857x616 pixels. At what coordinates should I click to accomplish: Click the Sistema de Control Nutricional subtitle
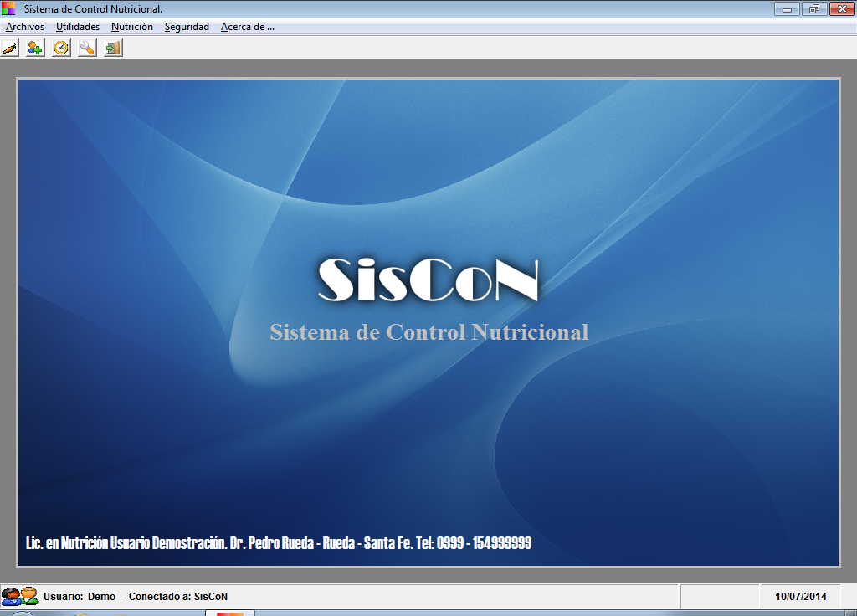pos(428,332)
